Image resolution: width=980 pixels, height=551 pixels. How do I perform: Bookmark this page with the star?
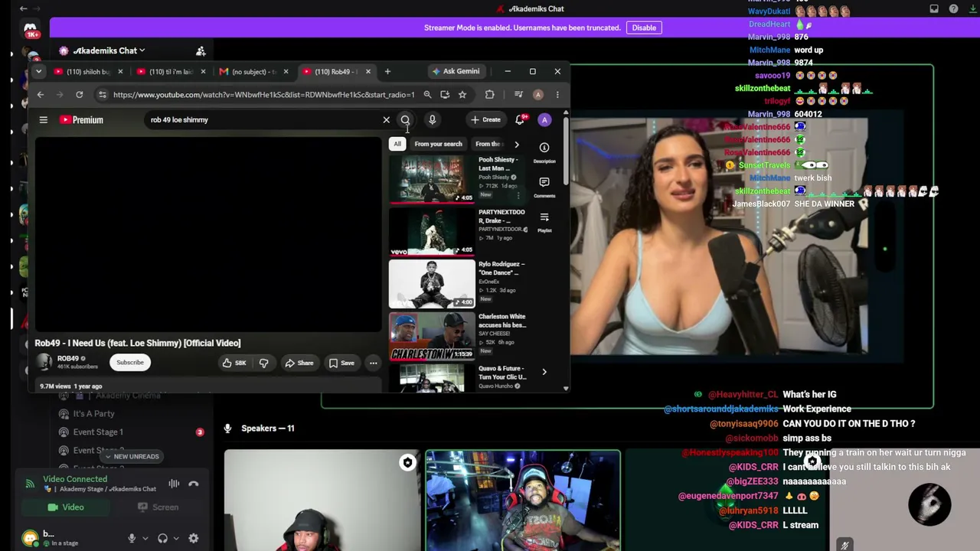point(462,95)
